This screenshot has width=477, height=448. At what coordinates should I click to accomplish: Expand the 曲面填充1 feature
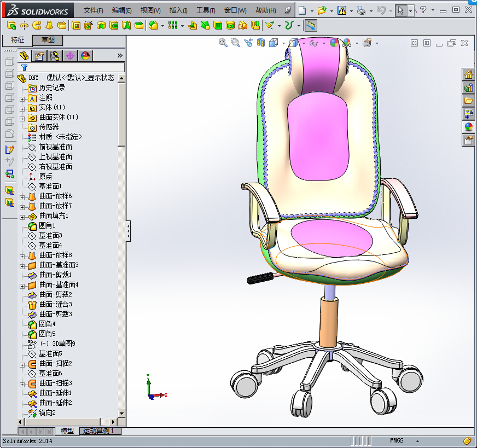(x=22, y=217)
